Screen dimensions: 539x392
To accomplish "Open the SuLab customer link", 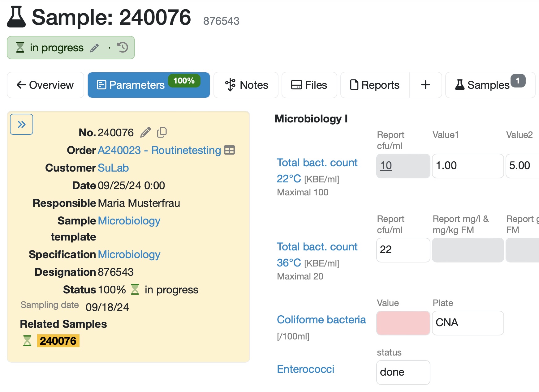I will (113, 168).
